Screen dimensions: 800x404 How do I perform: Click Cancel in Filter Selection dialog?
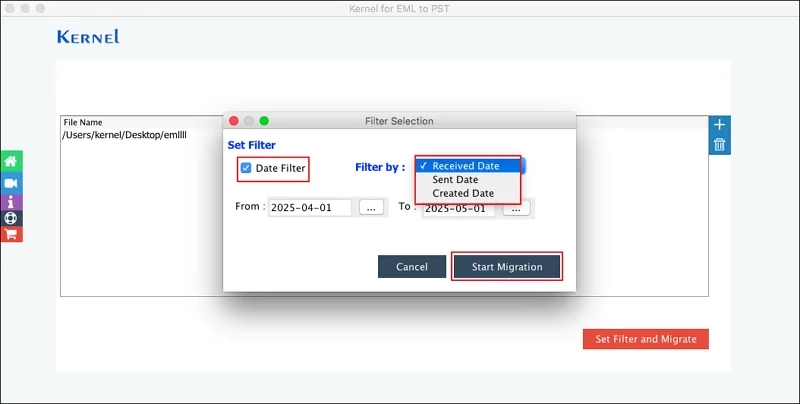click(412, 267)
